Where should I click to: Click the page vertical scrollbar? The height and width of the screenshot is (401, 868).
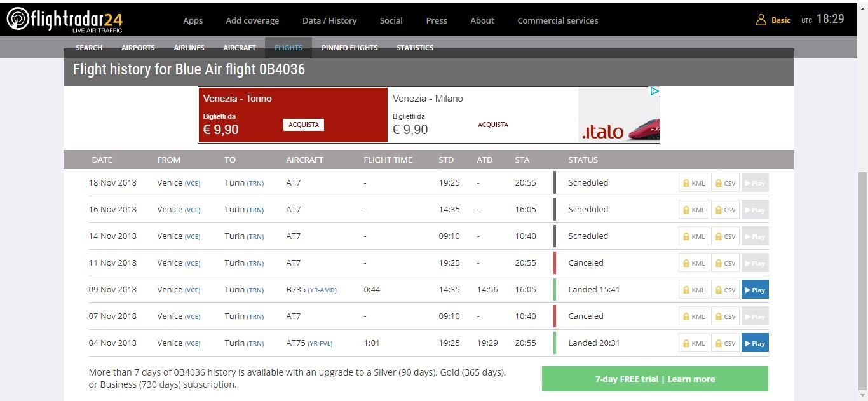coord(863,280)
